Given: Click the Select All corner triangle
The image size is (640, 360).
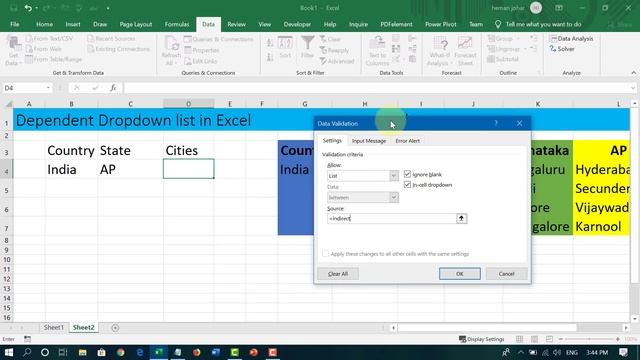Looking at the screenshot, I should point(8,104).
